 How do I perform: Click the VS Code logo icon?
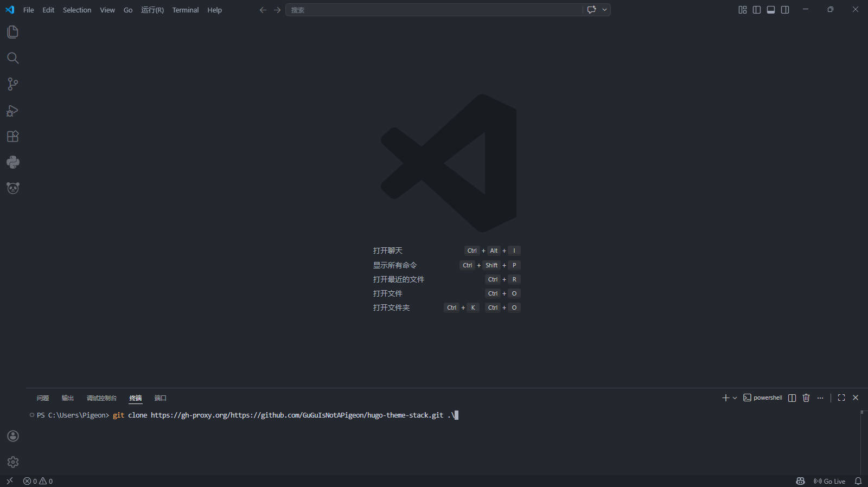coord(10,10)
